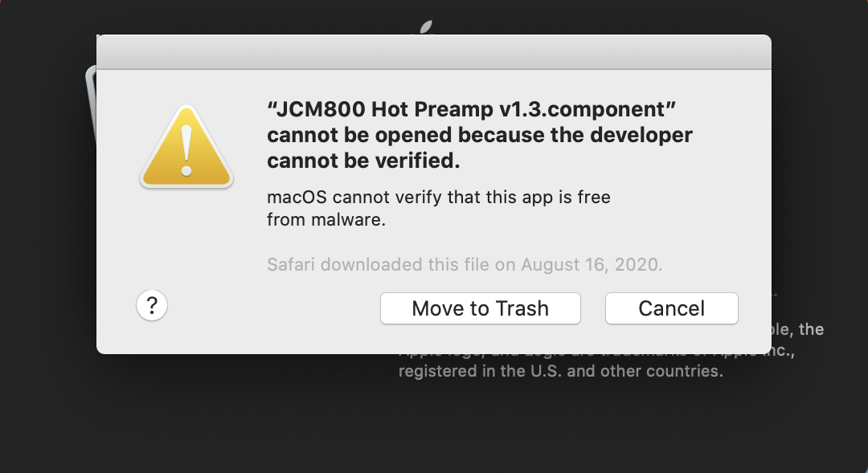Click the "from malware." text line
The height and width of the screenshot is (473, 868).
(326, 218)
